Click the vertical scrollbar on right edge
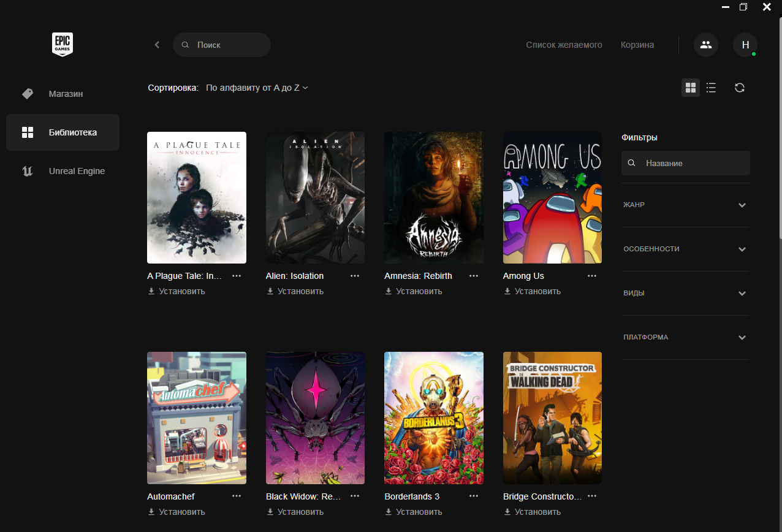Viewport: 782px width, 532px height. (780, 129)
